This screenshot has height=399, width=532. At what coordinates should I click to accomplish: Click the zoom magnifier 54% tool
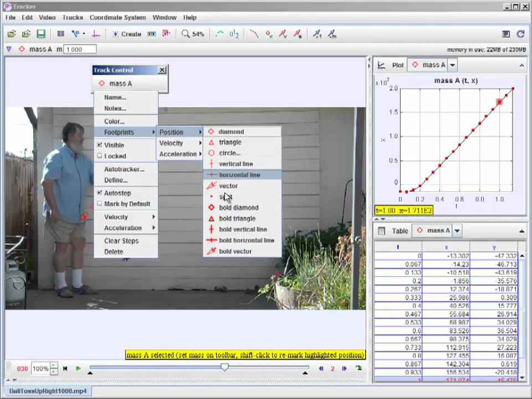(x=193, y=34)
